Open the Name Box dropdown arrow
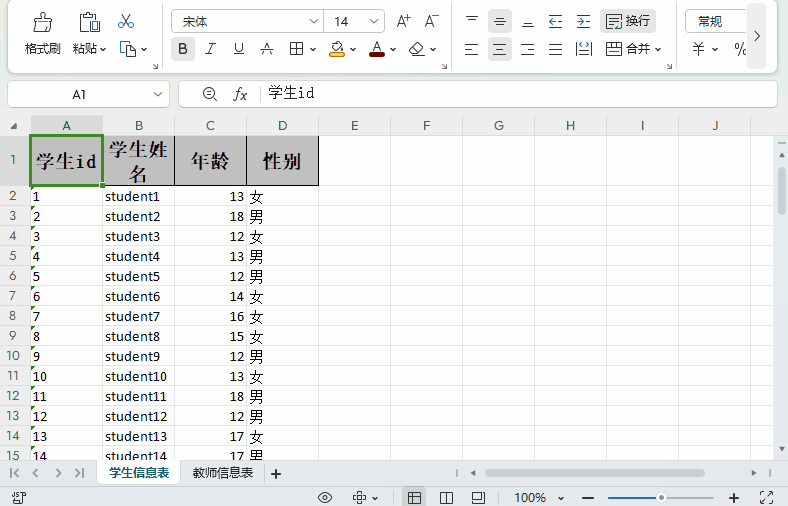788x506 pixels. coord(159,94)
